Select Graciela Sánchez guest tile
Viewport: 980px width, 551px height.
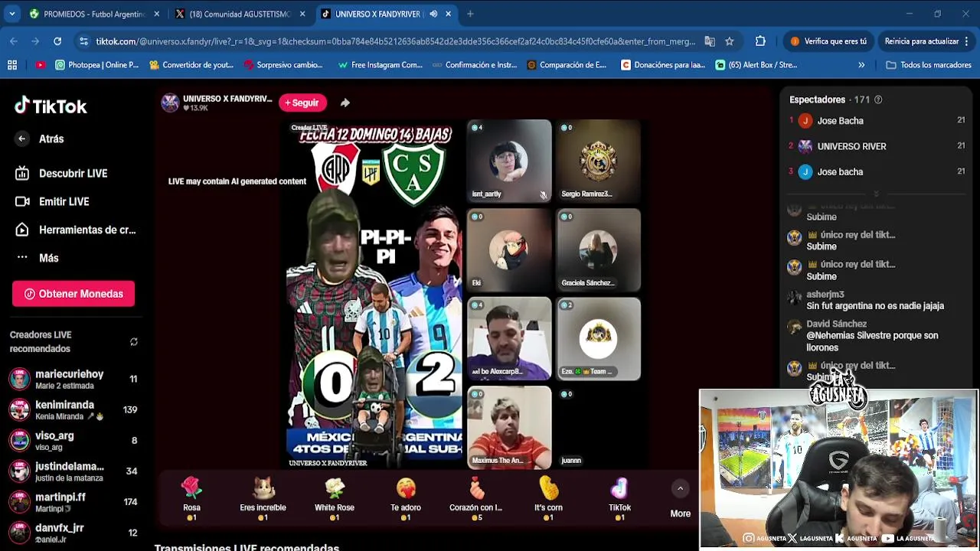point(599,249)
